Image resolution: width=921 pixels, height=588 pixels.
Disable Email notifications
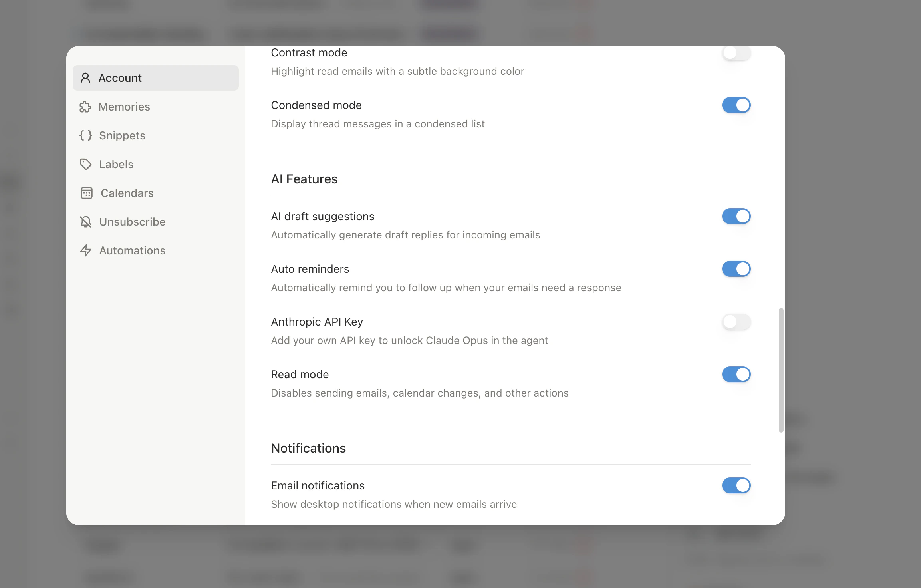pos(736,485)
